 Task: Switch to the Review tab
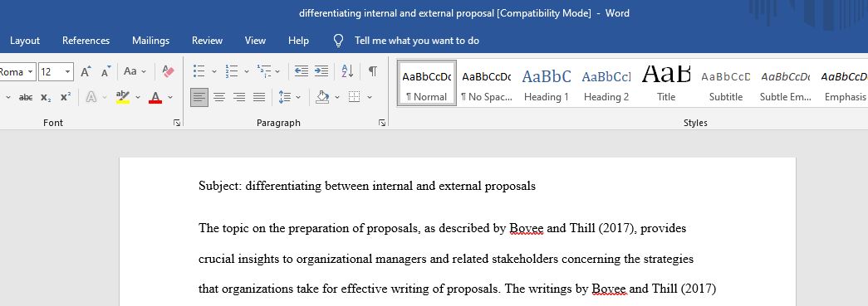coord(207,41)
